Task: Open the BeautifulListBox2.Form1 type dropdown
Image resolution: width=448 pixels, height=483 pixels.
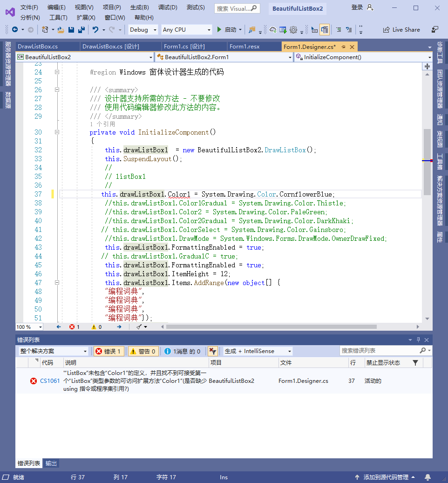Action: (x=224, y=57)
